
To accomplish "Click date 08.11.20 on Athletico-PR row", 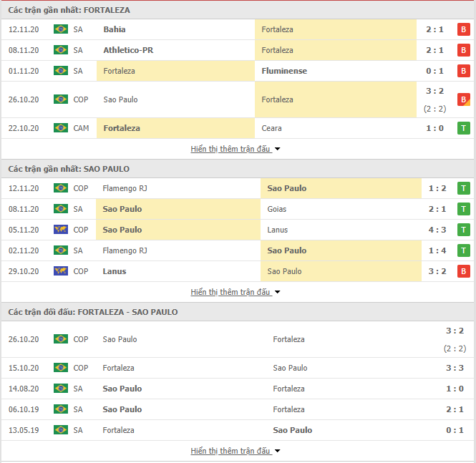I will 24,50.
